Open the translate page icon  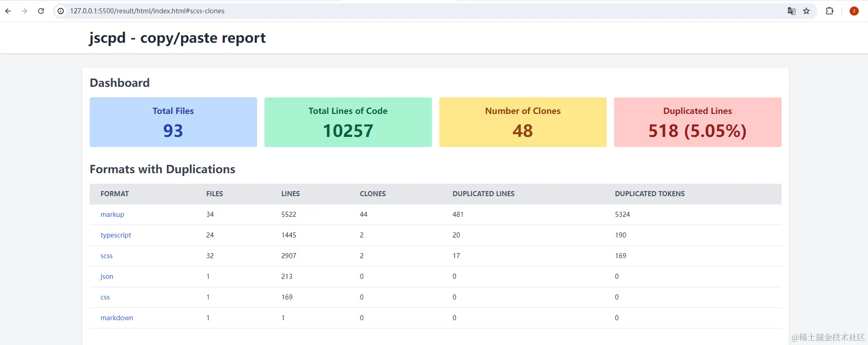click(792, 11)
